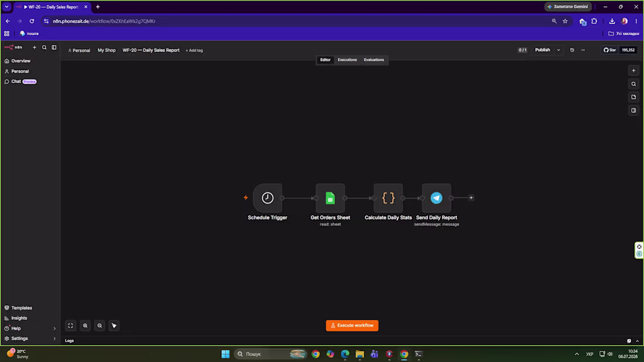Open the weather widget on taskbar
Image resolution: width=644 pixels, height=362 pixels.
click(x=19, y=354)
